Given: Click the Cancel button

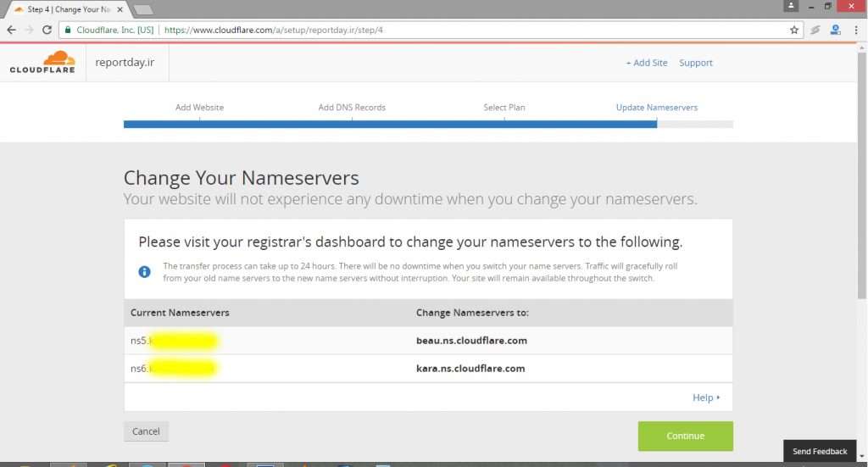Looking at the screenshot, I should pyautogui.click(x=146, y=431).
